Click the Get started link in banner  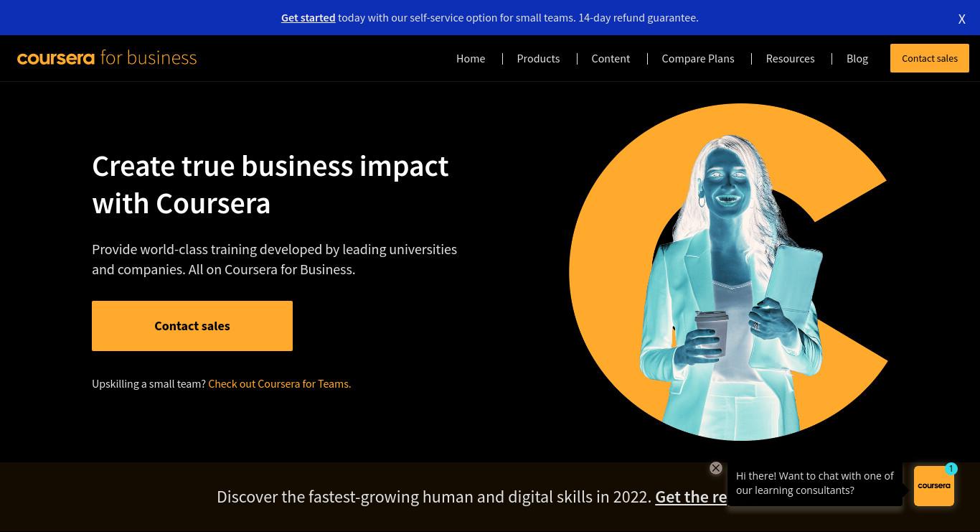308,17
